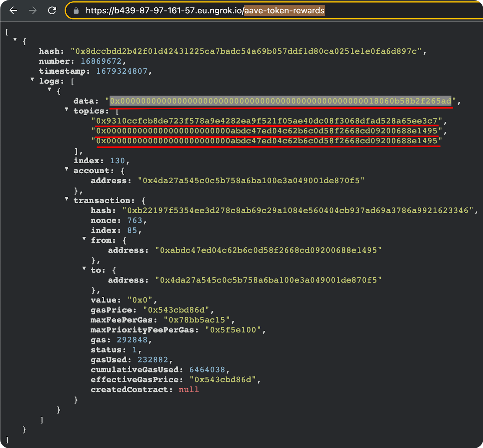Click the createdContract null value
Image resolution: width=483 pixels, height=448 pixels.
pos(189,389)
